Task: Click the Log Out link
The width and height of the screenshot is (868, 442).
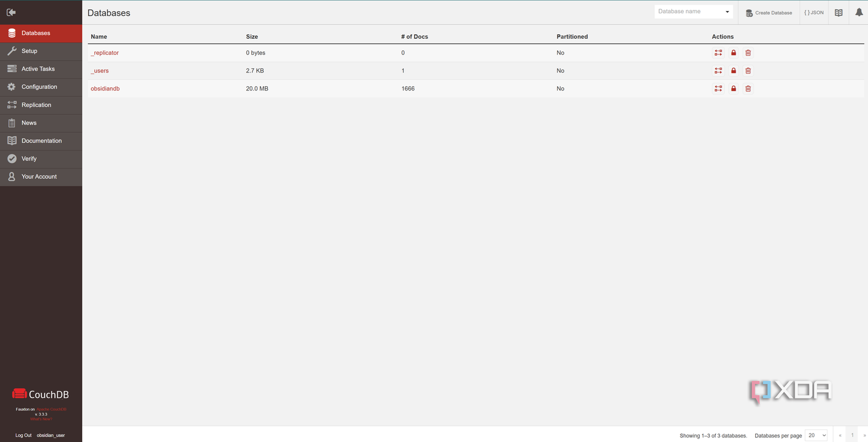Action: [x=24, y=435]
